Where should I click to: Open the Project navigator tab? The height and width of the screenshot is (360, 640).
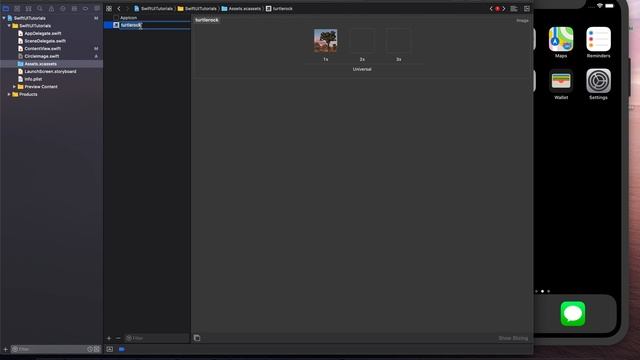tap(6, 9)
